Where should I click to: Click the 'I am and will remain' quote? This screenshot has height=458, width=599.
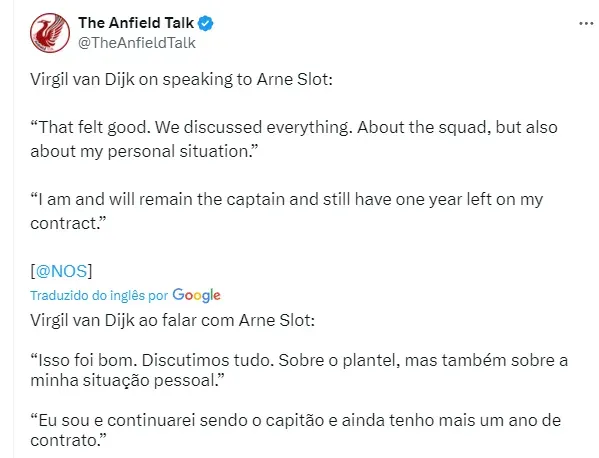pos(287,211)
